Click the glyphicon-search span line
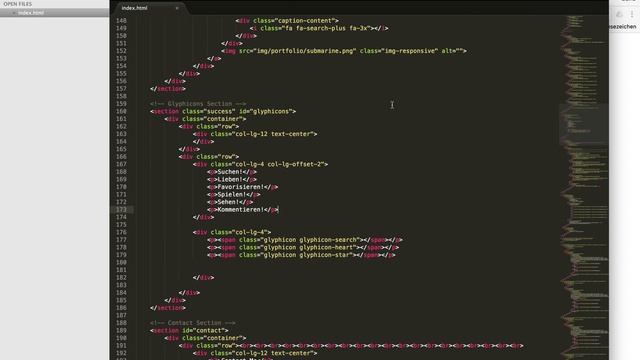Image resolution: width=640 pixels, height=360 pixels. click(x=305, y=240)
